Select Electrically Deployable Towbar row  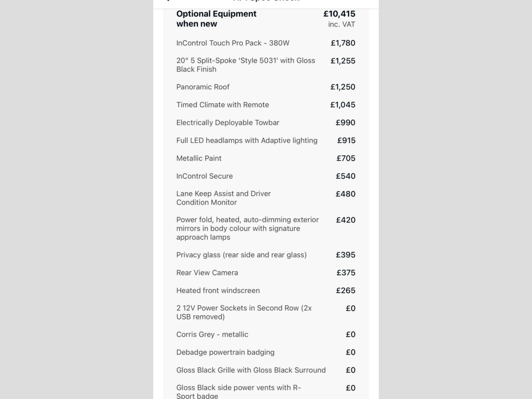[228, 123]
